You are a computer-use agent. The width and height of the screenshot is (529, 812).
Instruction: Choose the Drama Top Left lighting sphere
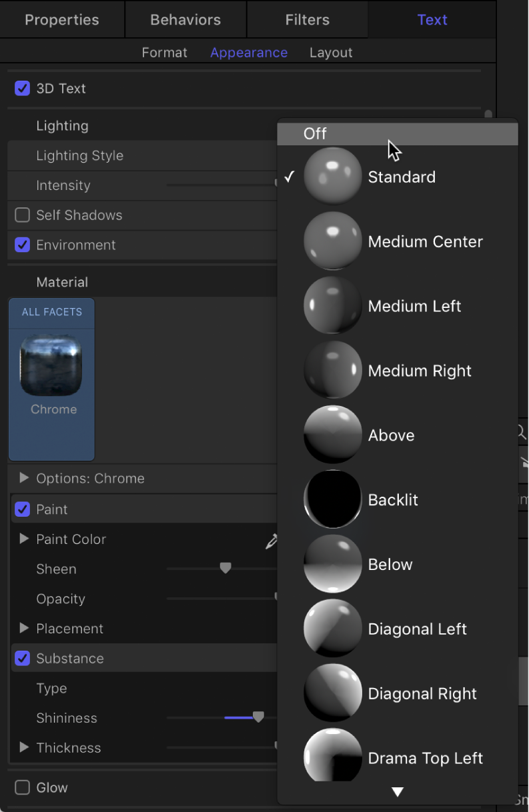332,755
